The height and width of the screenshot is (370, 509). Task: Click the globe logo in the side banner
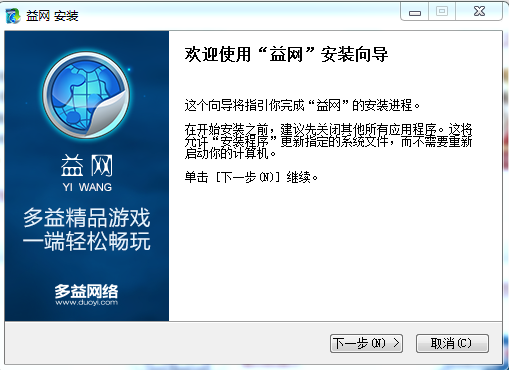pos(86,95)
